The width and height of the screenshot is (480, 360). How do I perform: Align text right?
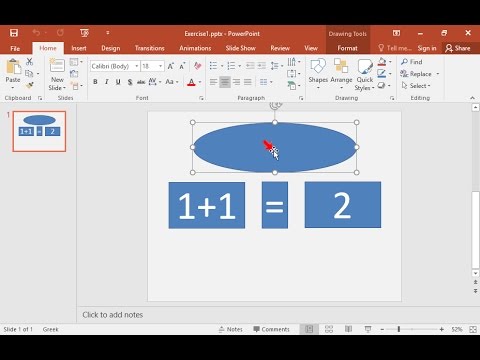click(x=236, y=82)
